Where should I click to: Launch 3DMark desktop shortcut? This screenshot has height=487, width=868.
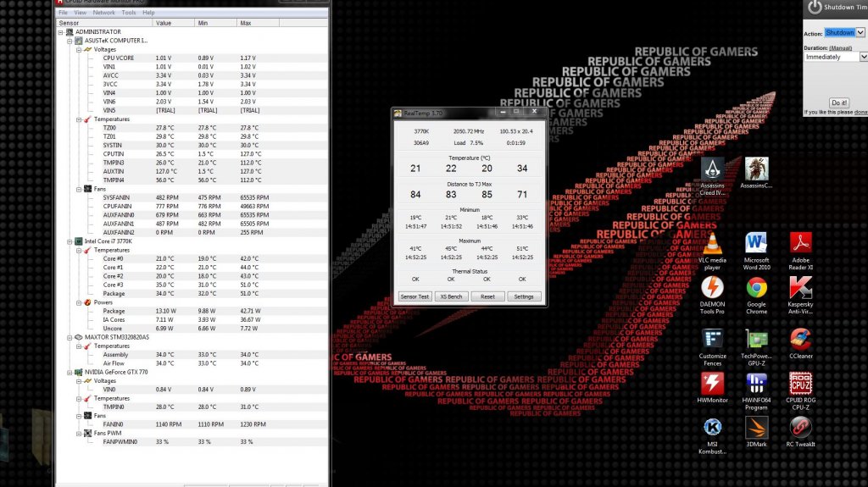(x=756, y=432)
